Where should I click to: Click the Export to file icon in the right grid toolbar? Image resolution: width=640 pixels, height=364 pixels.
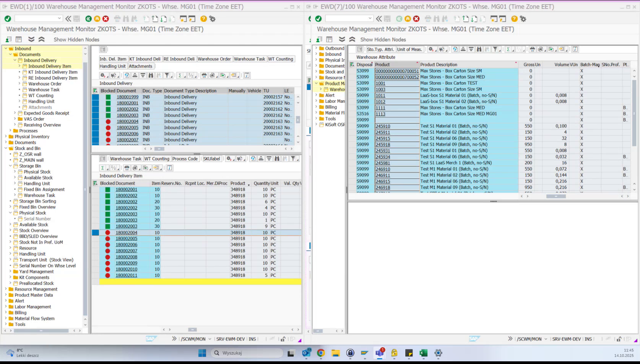click(x=551, y=49)
